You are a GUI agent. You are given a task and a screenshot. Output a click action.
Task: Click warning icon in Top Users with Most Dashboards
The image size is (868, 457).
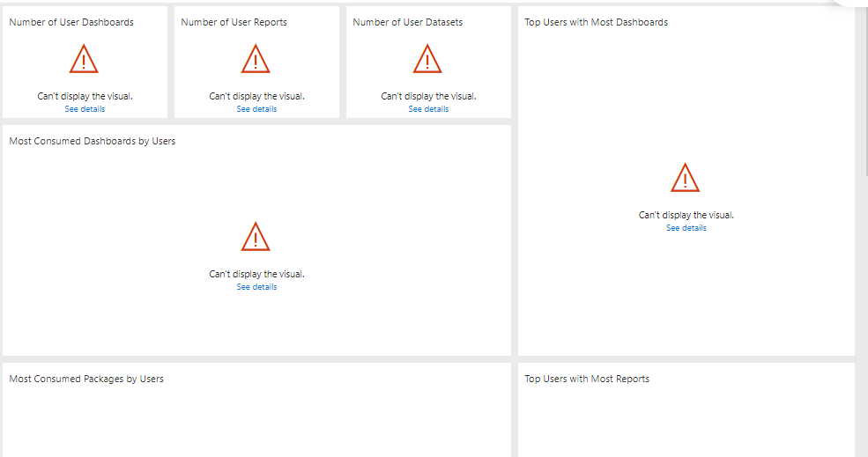pyautogui.click(x=686, y=178)
